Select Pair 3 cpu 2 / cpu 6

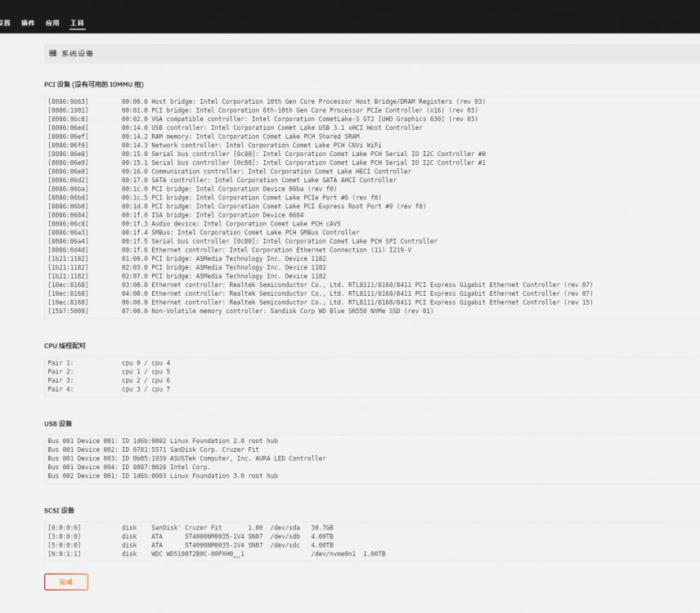109,380
